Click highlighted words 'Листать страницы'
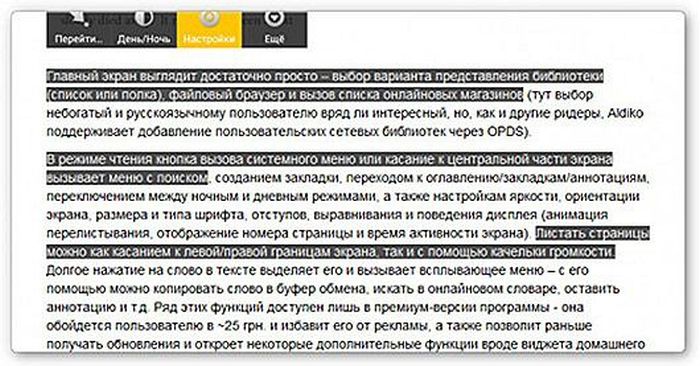The image size is (700, 366). (x=592, y=233)
